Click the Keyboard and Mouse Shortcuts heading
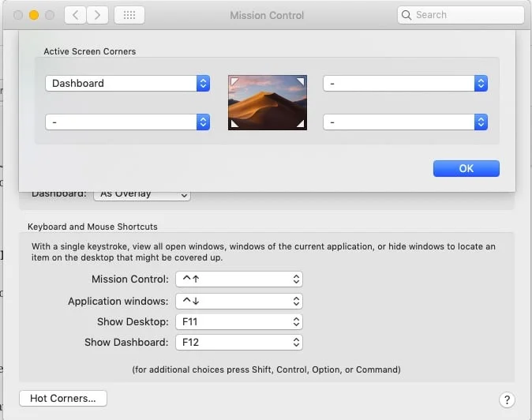532x420 pixels. pyautogui.click(x=92, y=227)
